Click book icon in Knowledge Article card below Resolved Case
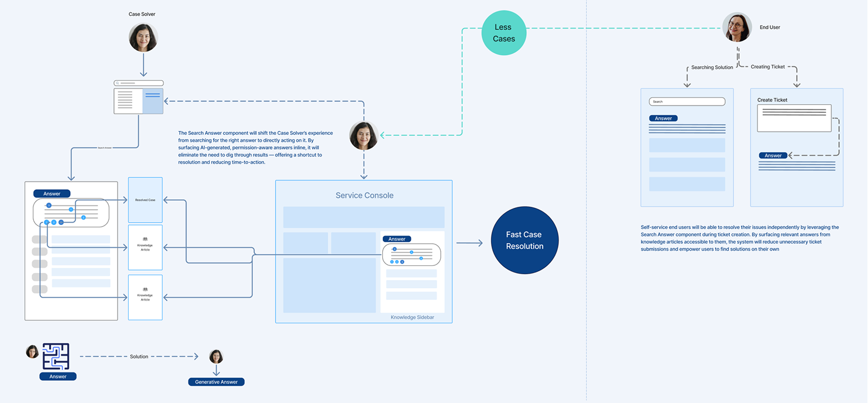Screen dimensions: 868x403 145,239
